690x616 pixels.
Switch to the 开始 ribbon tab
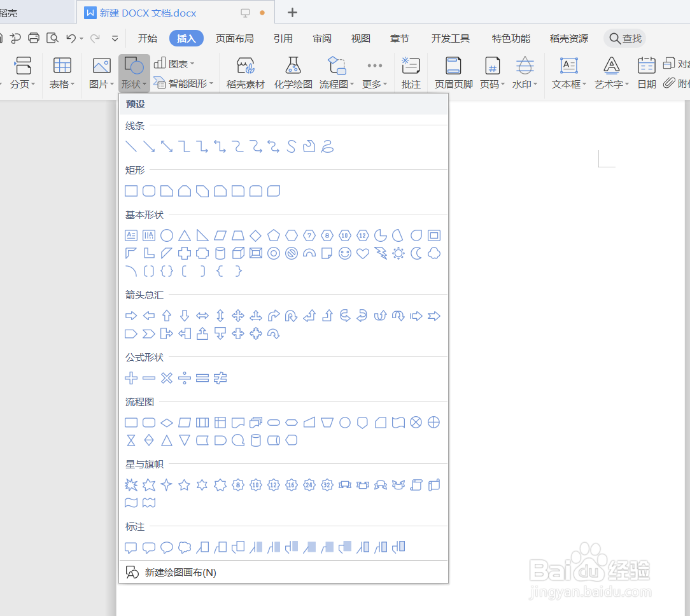tap(148, 38)
